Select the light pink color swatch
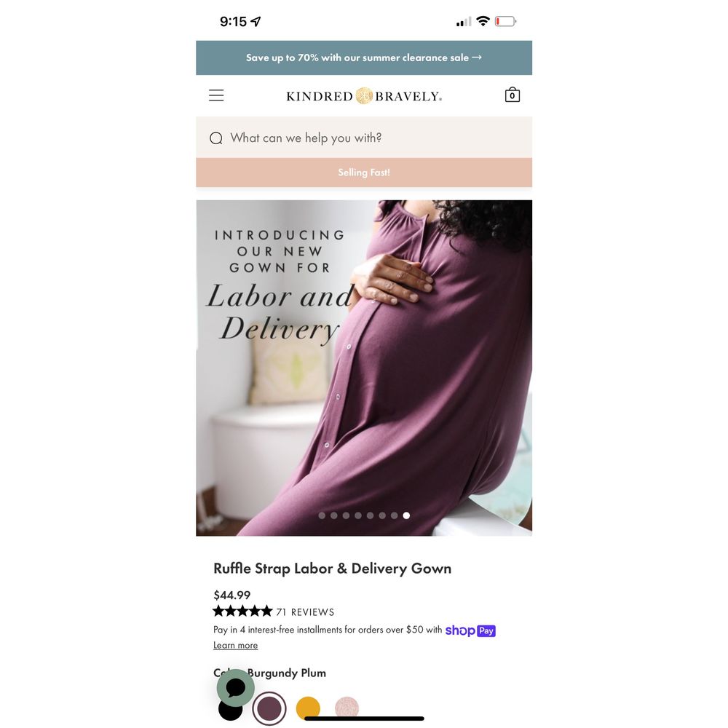The height and width of the screenshot is (728, 728). pyautogui.click(x=347, y=708)
